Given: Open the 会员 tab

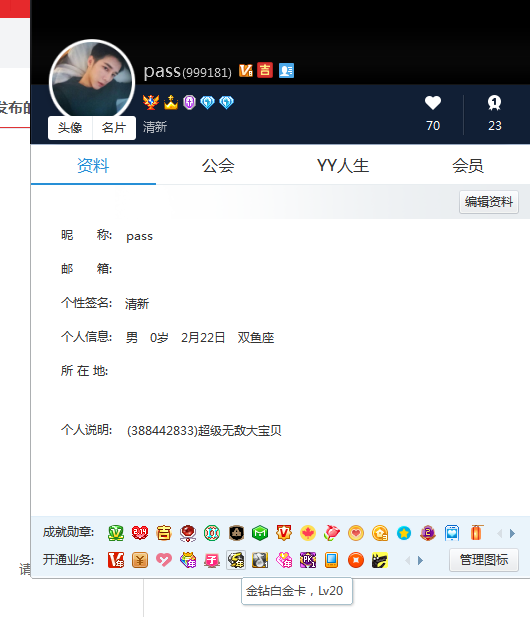Looking at the screenshot, I should 467,165.
